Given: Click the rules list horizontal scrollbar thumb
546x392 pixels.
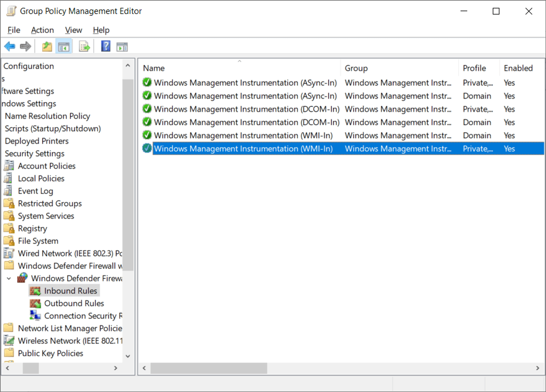Looking at the screenshot, I should pos(209,368).
